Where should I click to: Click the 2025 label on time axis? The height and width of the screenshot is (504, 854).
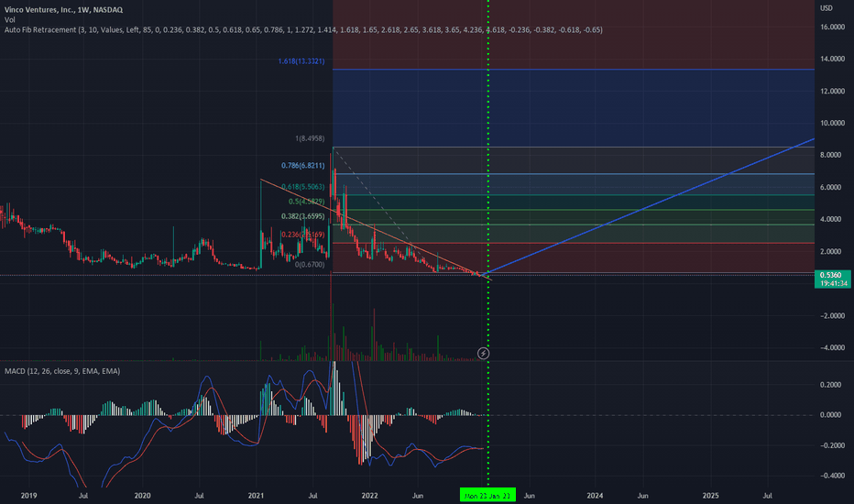coord(711,495)
